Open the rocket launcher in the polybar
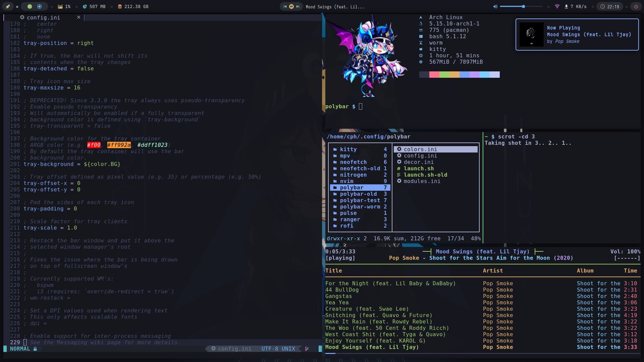 (8, 6)
